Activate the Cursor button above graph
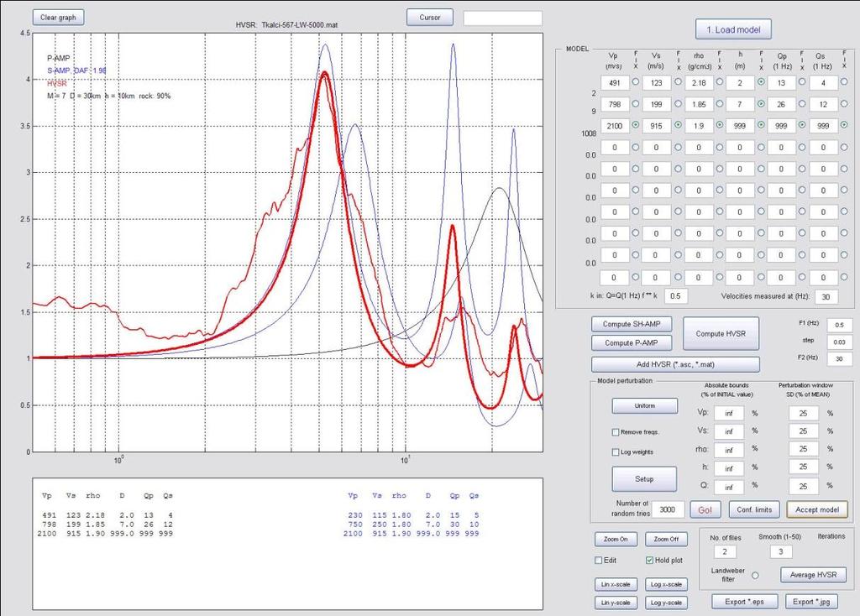 click(430, 18)
